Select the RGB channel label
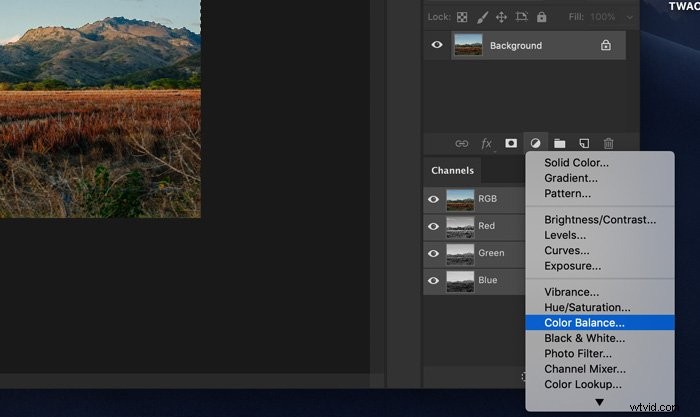Screen dimensions: 700x417 tap(488, 199)
